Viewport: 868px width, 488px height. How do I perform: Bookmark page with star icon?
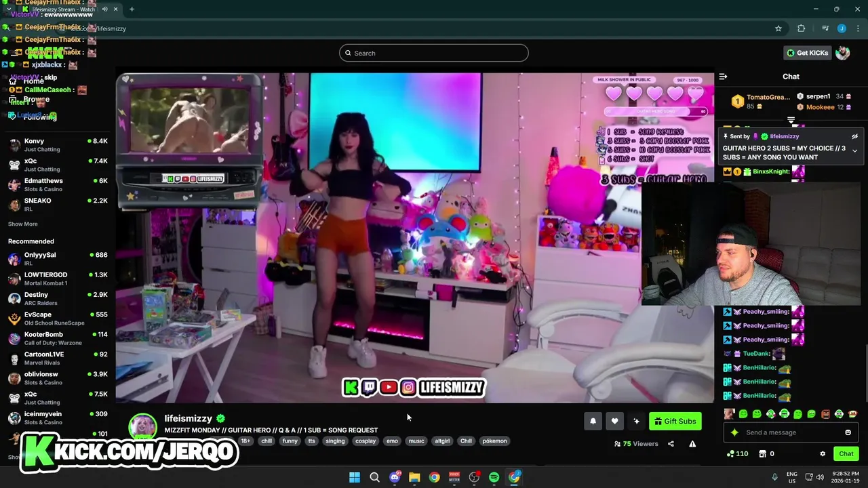click(x=778, y=28)
